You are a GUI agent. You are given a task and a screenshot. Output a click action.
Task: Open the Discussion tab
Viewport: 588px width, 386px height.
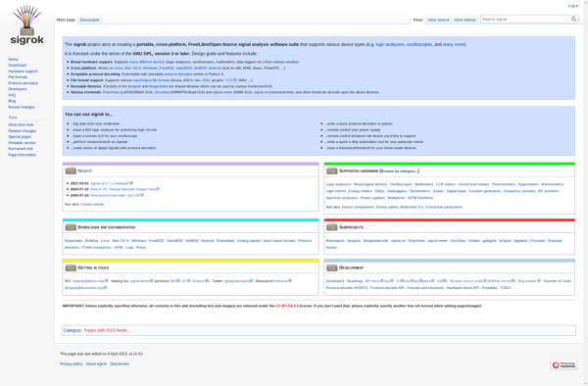89,20
